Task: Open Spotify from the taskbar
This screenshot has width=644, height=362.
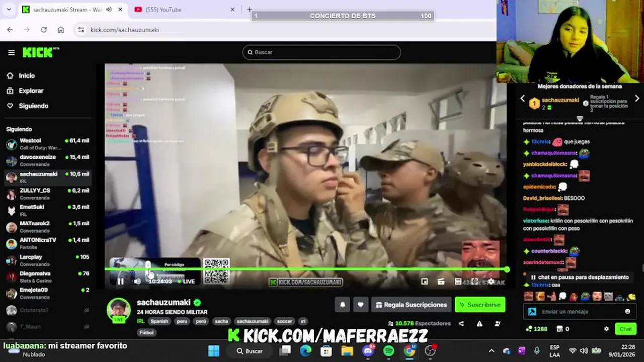Action: (389, 351)
